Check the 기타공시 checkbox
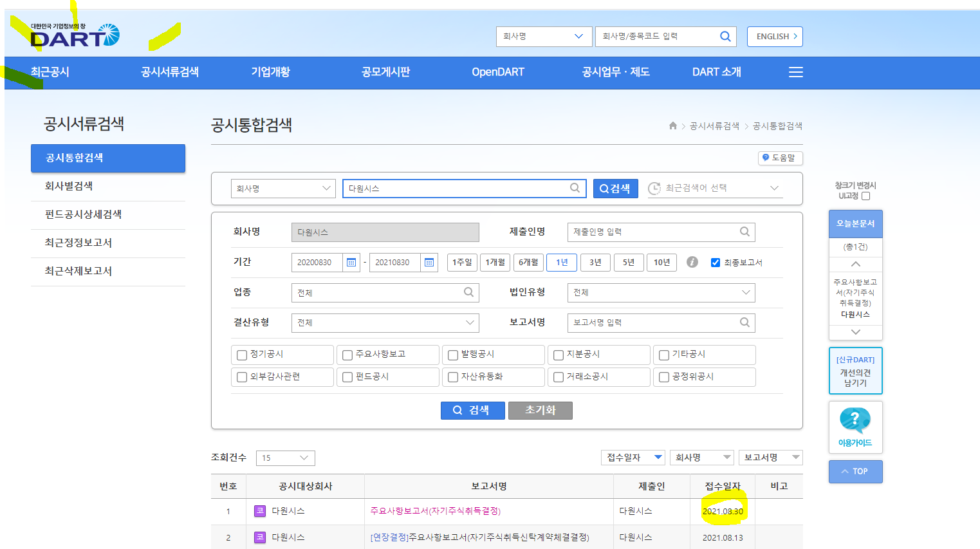This screenshot has height=549, width=980. click(664, 355)
